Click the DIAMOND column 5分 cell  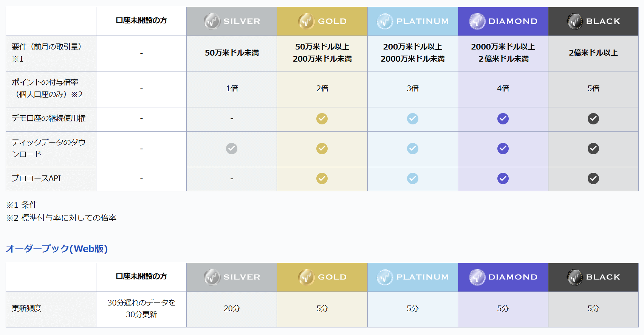pyautogui.click(x=503, y=309)
